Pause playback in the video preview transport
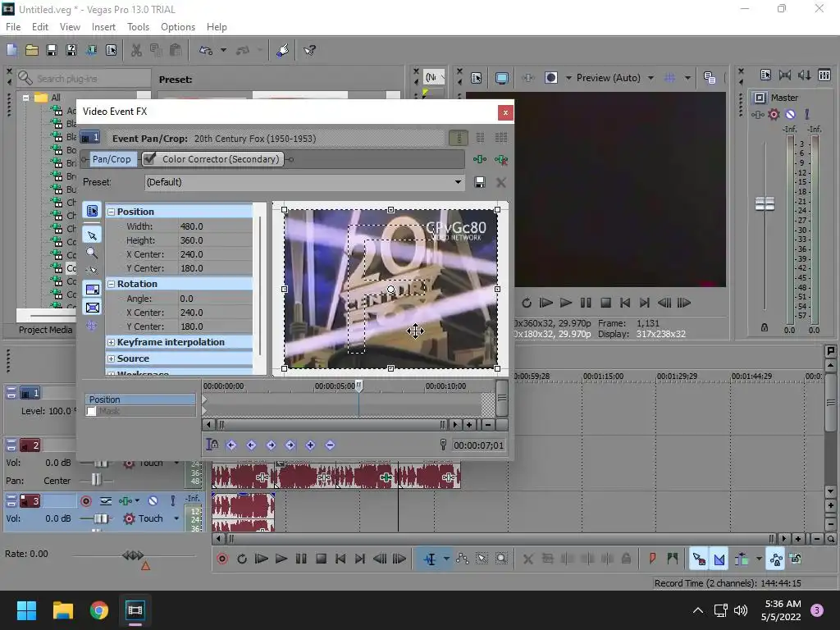This screenshot has width=840, height=630. (x=586, y=303)
